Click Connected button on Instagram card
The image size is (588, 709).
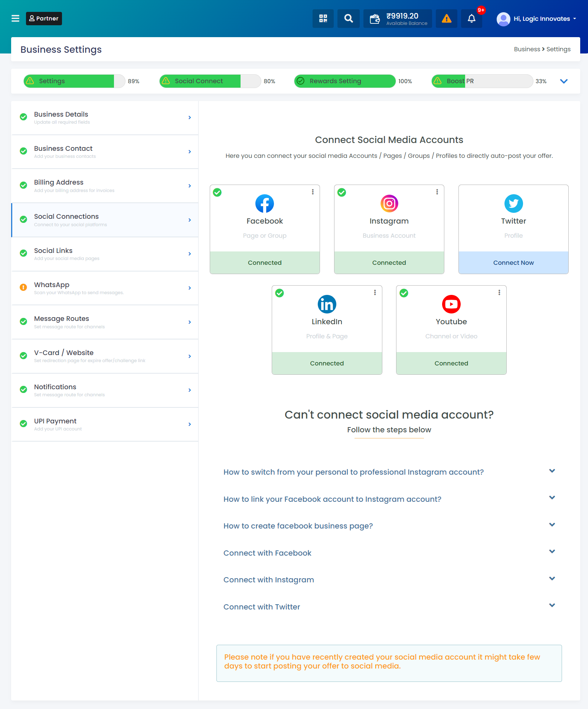click(x=389, y=263)
